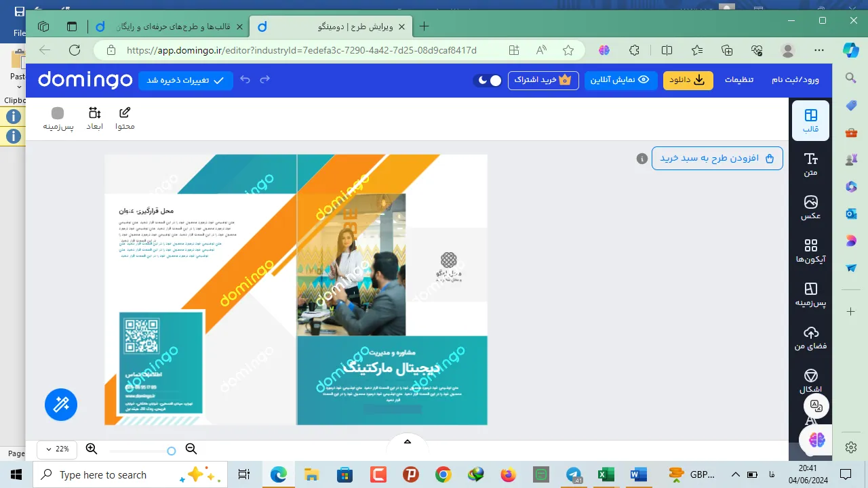The width and height of the screenshot is (868, 488).
Task: Open the محتوا (content) tool
Action: (x=125, y=119)
